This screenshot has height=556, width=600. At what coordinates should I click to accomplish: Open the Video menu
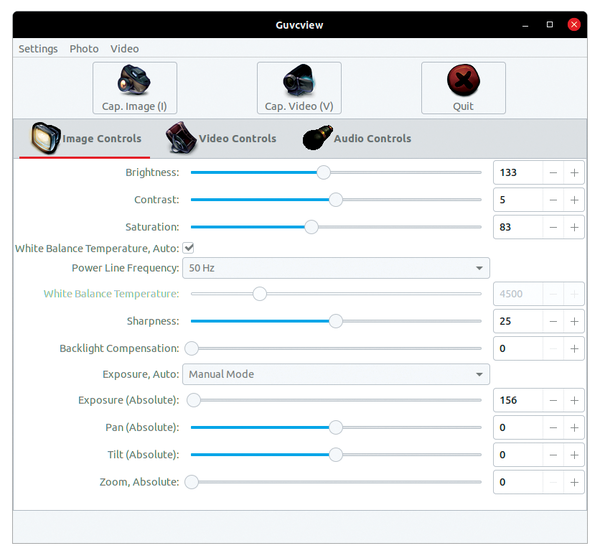124,49
